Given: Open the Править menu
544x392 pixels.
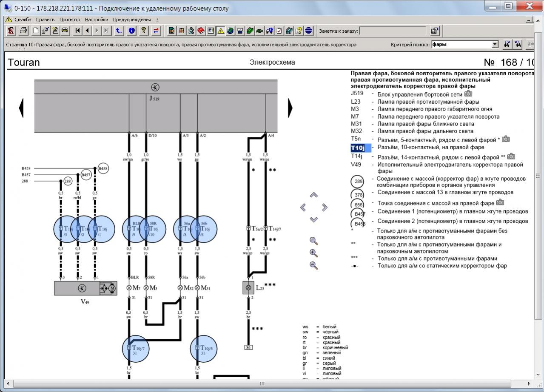Looking at the screenshot, I should coord(45,20).
